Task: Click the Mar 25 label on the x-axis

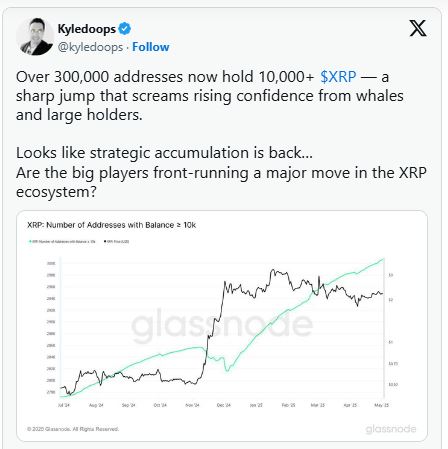Action: tap(318, 405)
